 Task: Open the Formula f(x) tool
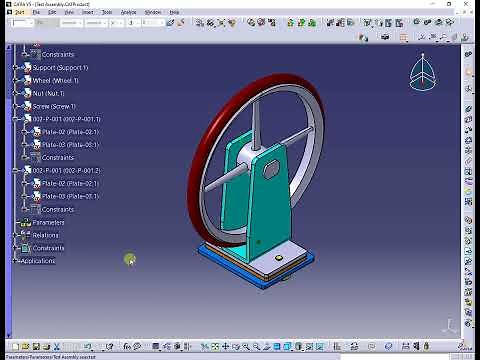[127, 347]
